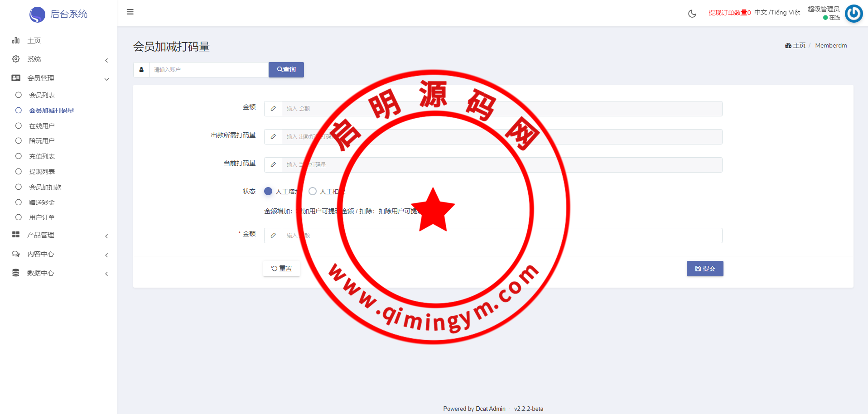Click the chat bubbles icon beside 内容中心
Image resolution: width=868 pixels, height=414 pixels.
(16, 254)
